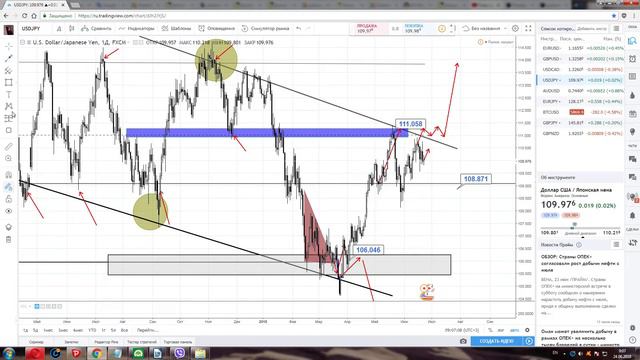Open the economic calendar sidebar icon
The width and height of the screenshot is (640, 360).
click(632, 114)
